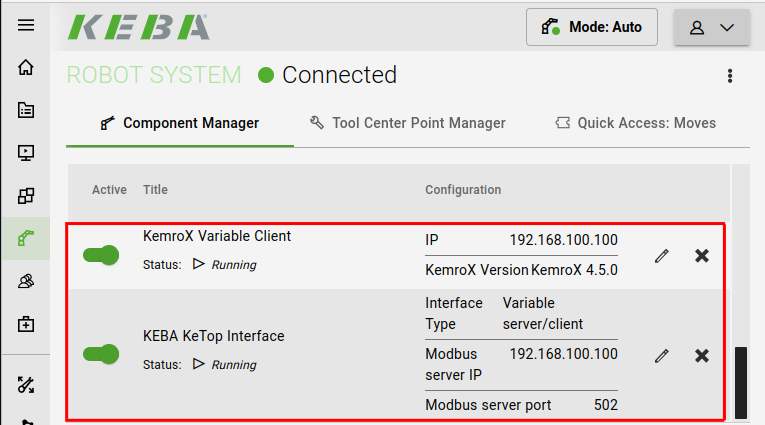Screen dimensions: 765x425
Task: Click the ROBOT SYSTEM heading
Action: pos(154,75)
